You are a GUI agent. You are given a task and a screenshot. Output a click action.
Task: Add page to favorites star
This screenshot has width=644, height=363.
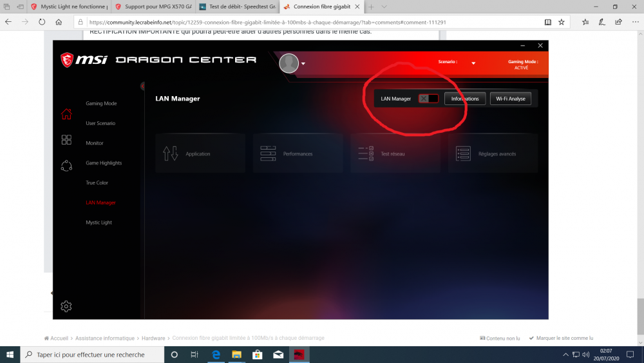(562, 22)
